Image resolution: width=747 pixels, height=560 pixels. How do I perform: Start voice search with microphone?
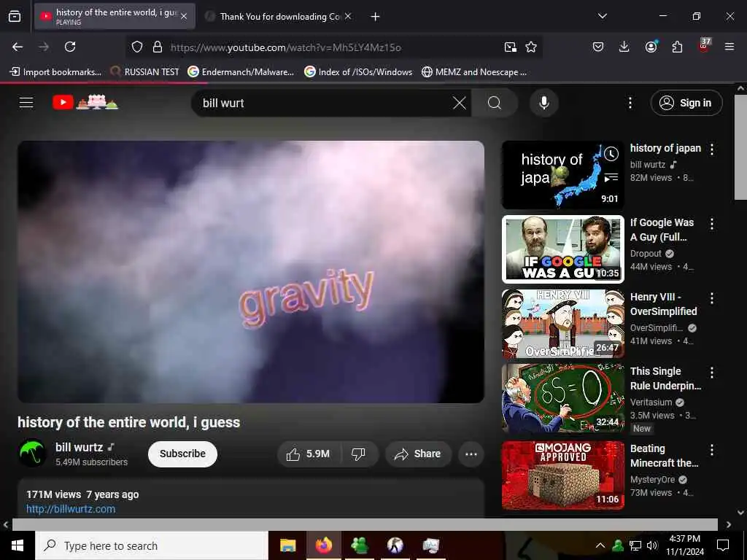pyautogui.click(x=544, y=103)
